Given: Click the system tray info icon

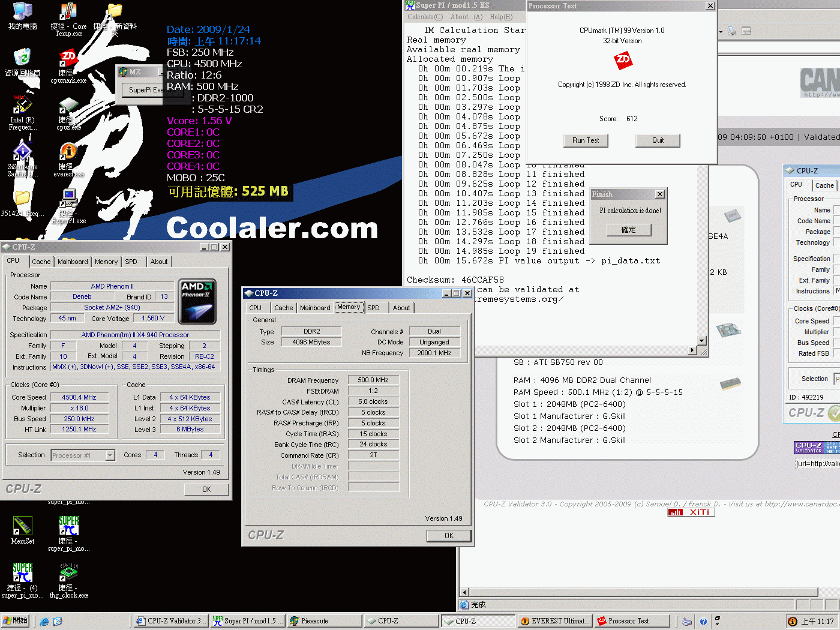Looking at the screenshot, I should tap(793, 622).
